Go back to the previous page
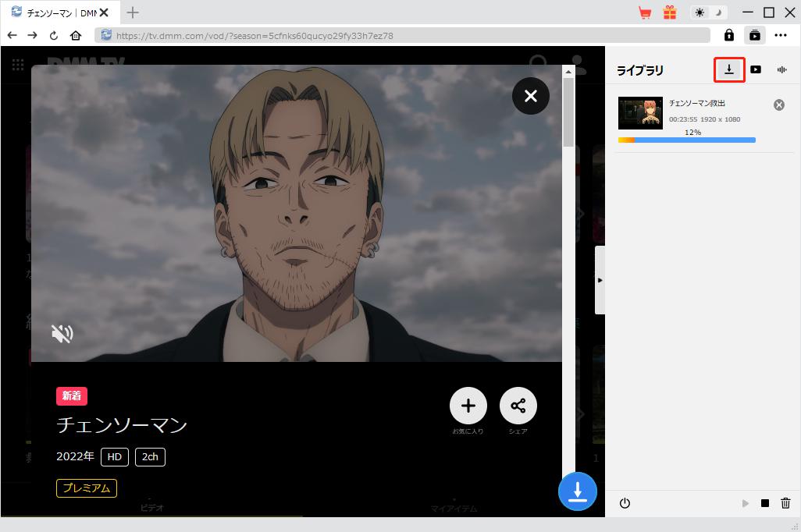Screen dimensions: 801x532 click(12, 35)
